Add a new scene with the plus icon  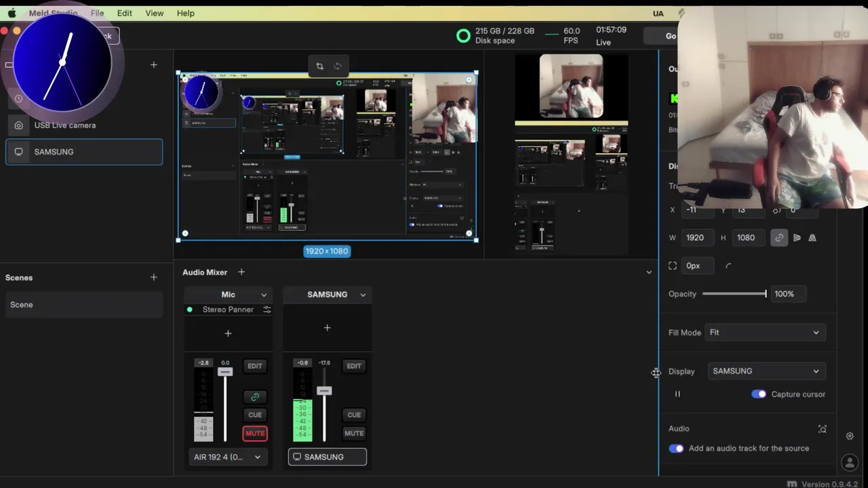pyautogui.click(x=154, y=277)
